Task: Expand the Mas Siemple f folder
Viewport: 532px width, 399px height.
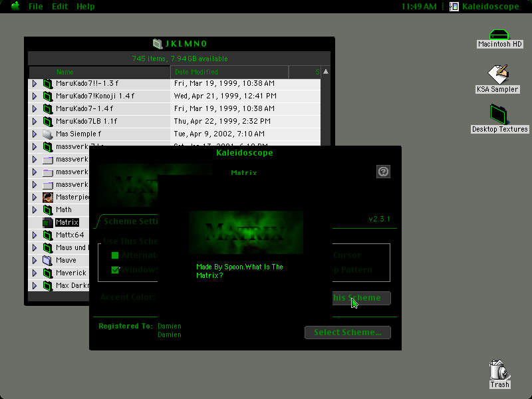Action: 35,134
